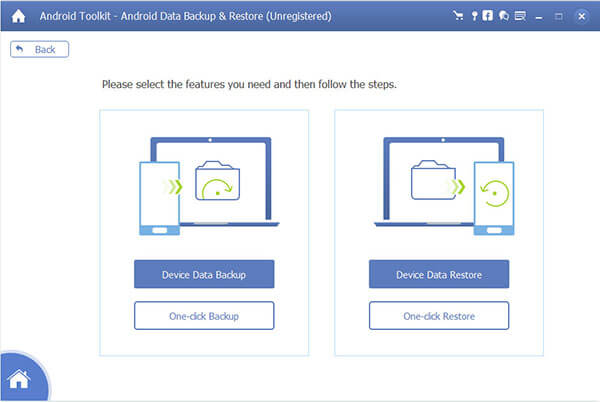
Task: Close the Android Toolkit window
Action: (582, 16)
